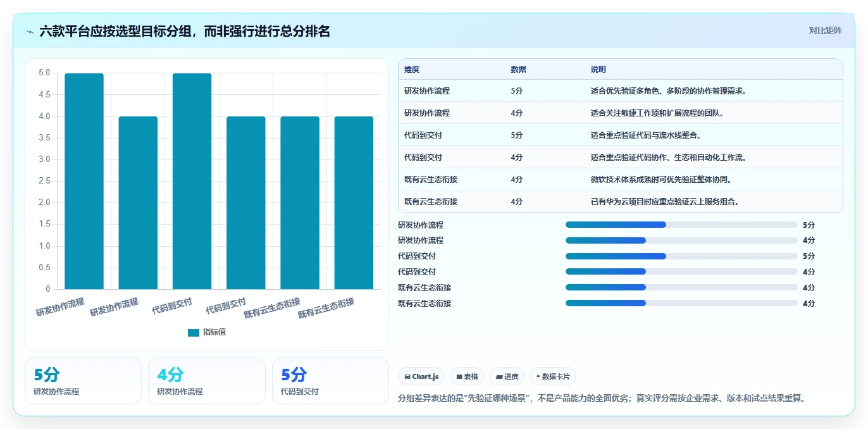Click cell 微软技术体系成熟时可优先验证整体协同。
The width and height of the screenshot is (868, 429).
coord(661,180)
